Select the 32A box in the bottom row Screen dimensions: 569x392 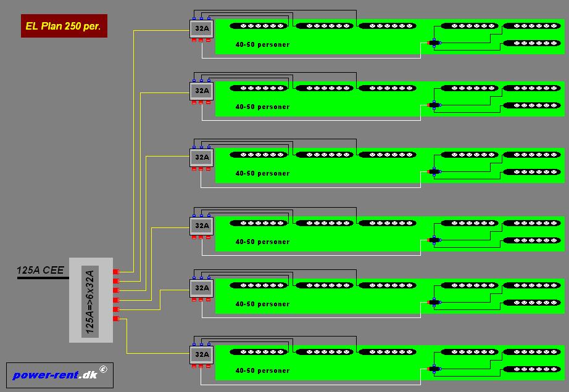(x=201, y=354)
